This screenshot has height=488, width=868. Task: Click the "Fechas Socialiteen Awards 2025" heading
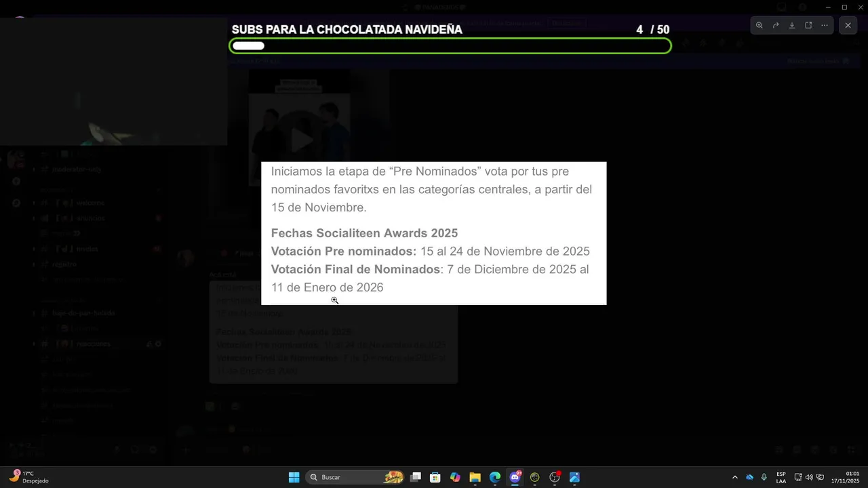click(x=364, y=233)
